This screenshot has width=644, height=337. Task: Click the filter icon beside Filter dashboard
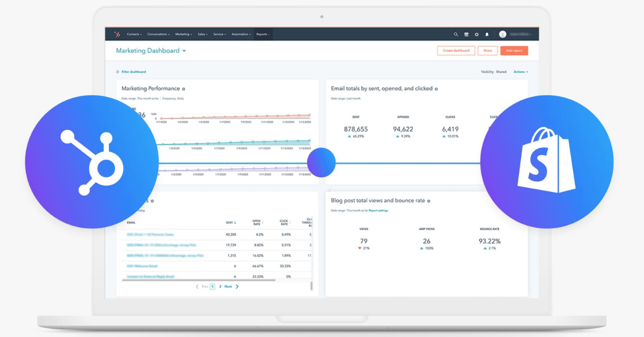pyautogui.click(x=118, y=71)
